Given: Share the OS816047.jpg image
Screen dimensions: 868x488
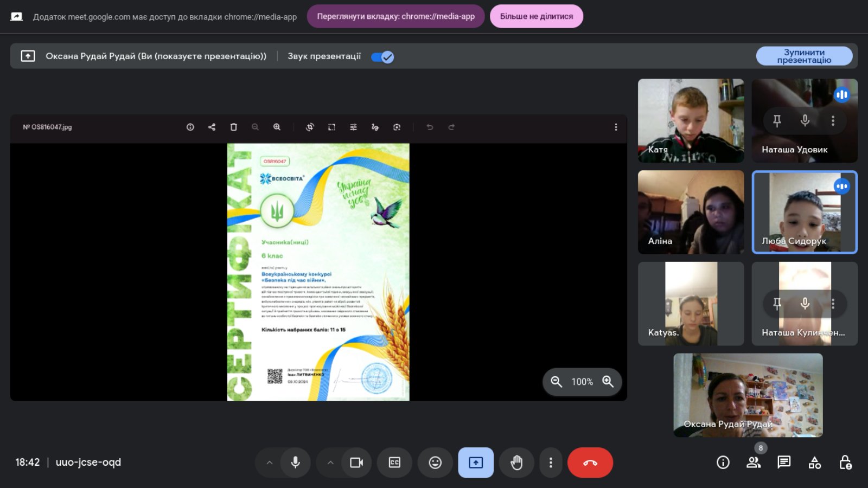Looking at the screenshot, I should tap(212, 127).
